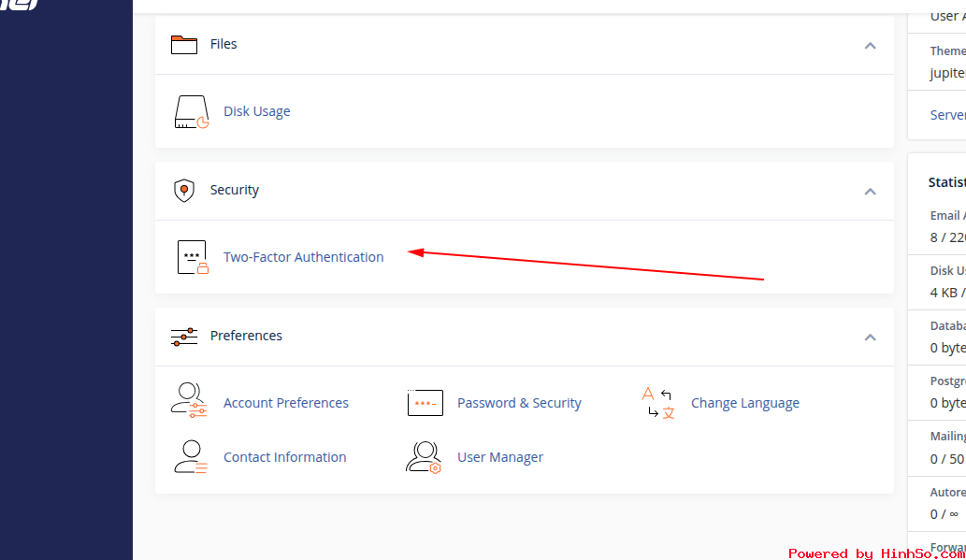
Task: Click the Security shield icon
Action: 183,189
